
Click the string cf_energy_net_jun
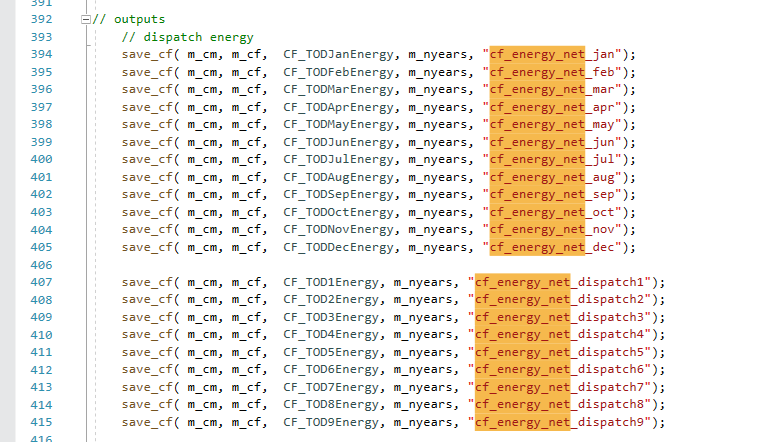point(552,142)
